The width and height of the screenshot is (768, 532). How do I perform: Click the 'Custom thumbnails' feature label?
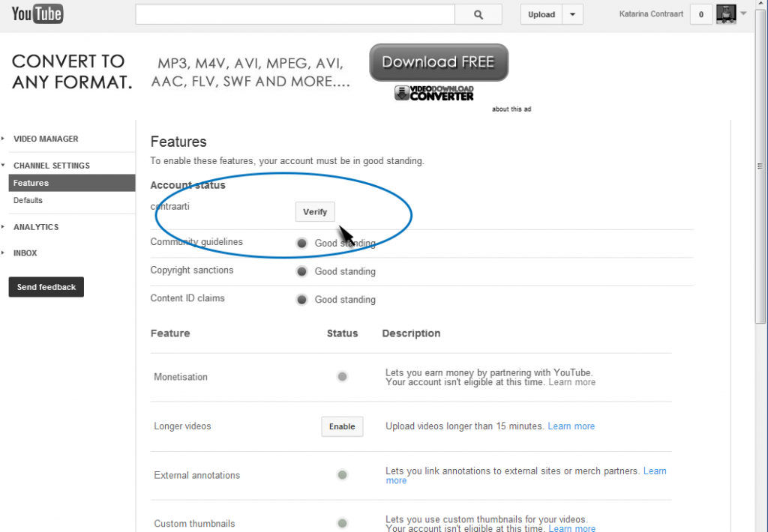pos(194,524)
